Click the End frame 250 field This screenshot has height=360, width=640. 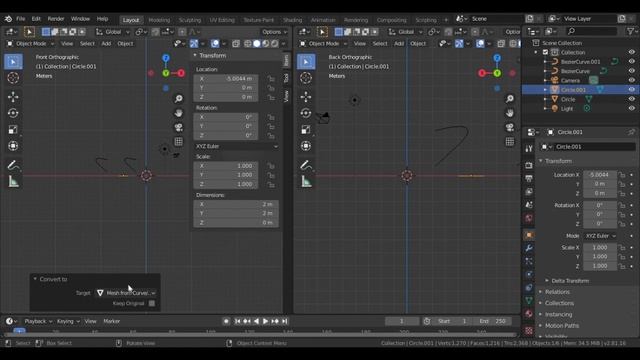coord(493,321)
